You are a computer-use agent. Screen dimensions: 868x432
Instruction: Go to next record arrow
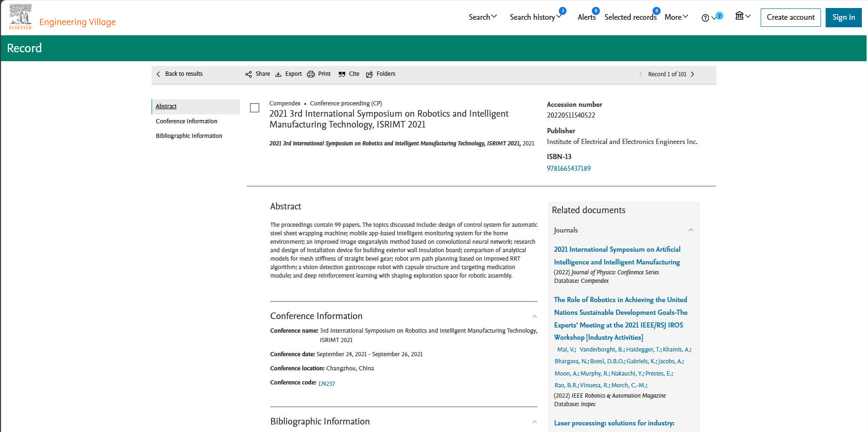click(x=692, y=74)
